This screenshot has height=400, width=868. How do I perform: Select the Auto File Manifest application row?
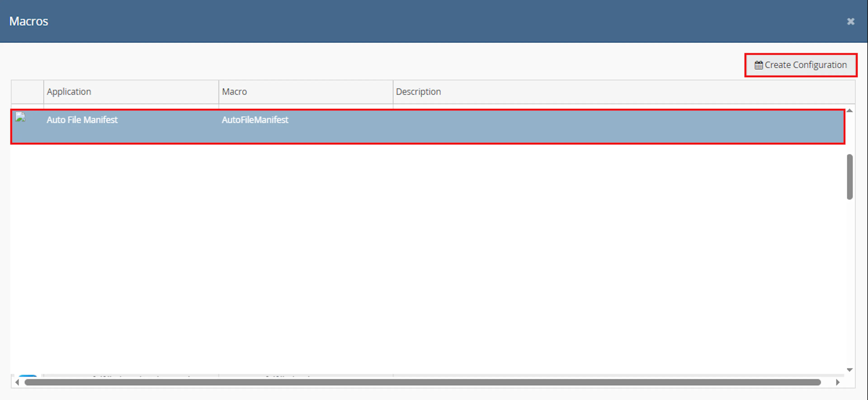(x=428, y=127)
